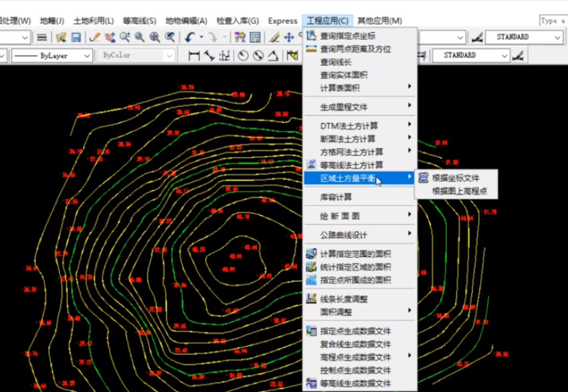Click the Save icon in the toolbar
This screenshot has height=392, width=568.
pos(76,37)
